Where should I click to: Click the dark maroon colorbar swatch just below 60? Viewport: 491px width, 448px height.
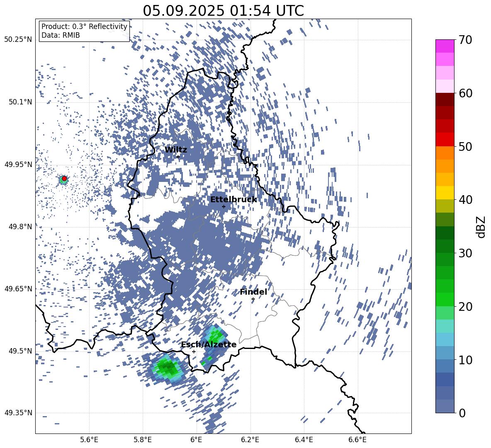point(445,99)
